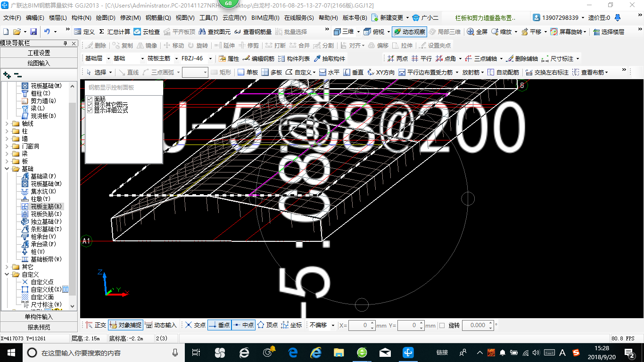Click 报表预览 navigation button

point(39,327)
